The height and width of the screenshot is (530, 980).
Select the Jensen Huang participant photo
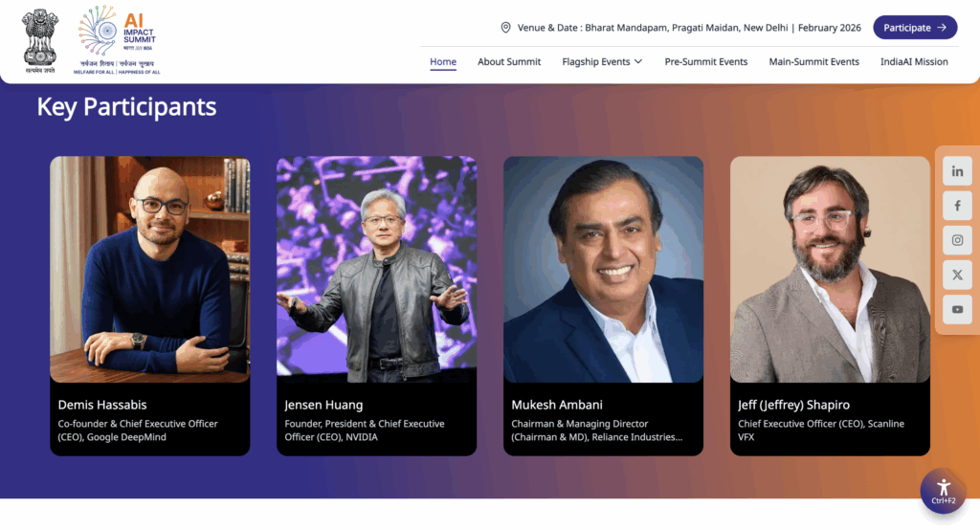(376, 270)
